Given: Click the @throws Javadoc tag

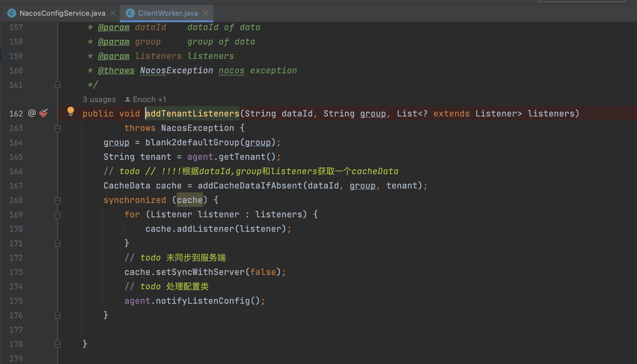Looking at the screenshot, I should (116, 70).
